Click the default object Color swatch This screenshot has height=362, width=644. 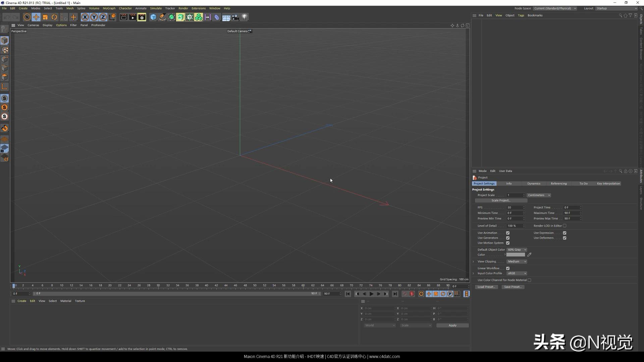(516, 255)
